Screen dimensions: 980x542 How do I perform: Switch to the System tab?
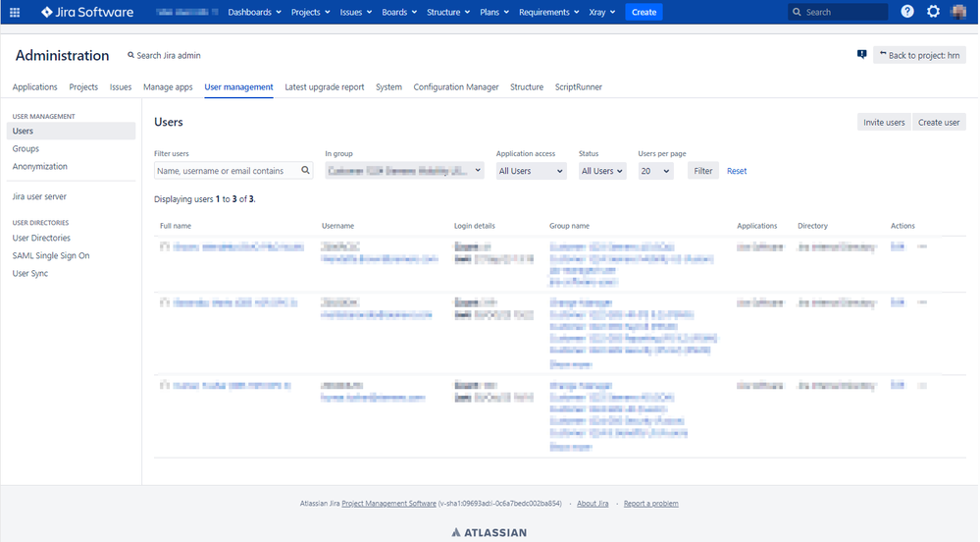[x=388, y=87]
